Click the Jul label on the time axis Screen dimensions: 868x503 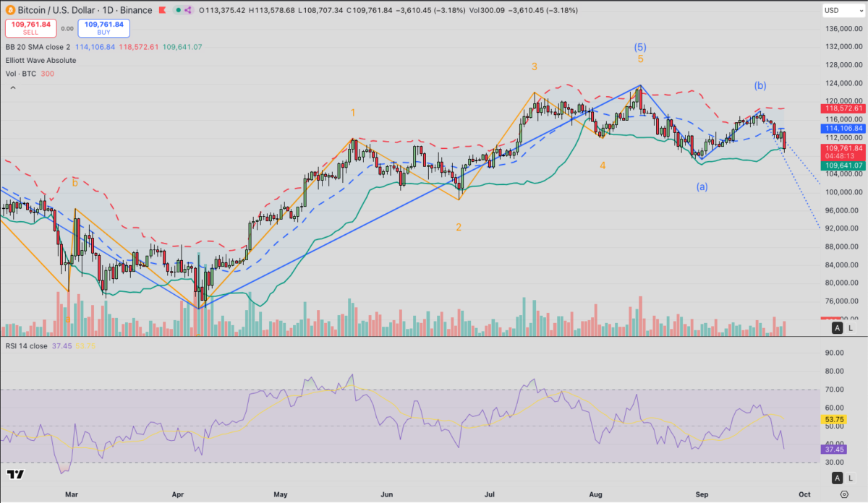pyautogui.click(x=490, y=494)
